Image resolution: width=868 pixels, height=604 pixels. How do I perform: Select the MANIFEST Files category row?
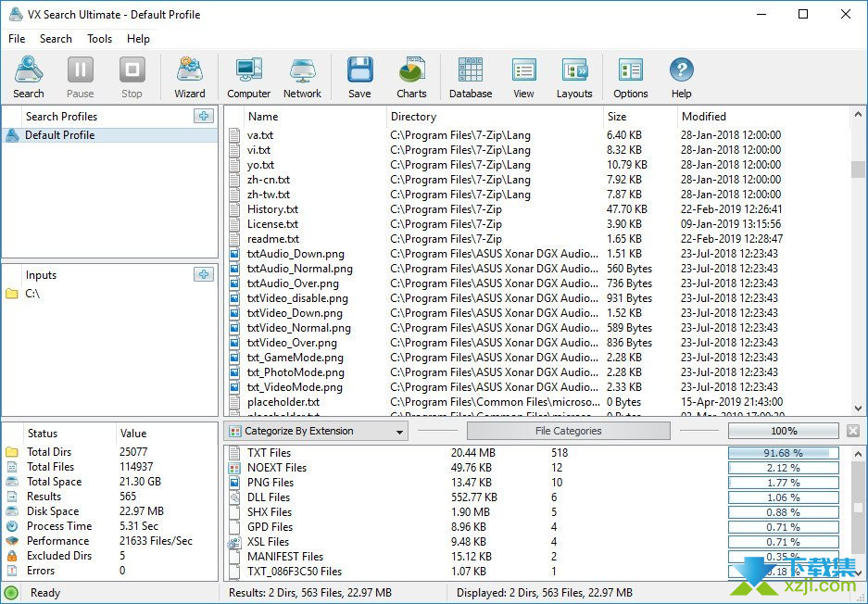pyautogui.click(x=537, y=557)
